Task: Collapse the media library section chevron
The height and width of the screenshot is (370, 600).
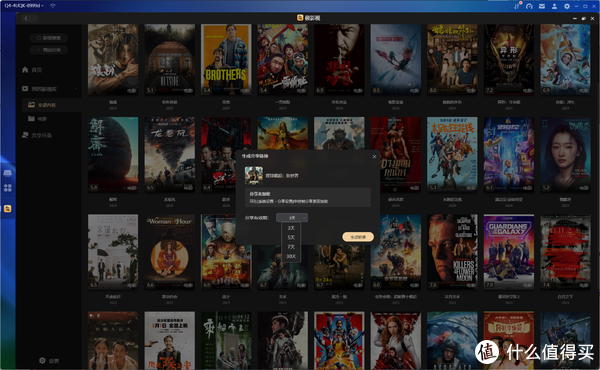Action: (x=76, y=89)
